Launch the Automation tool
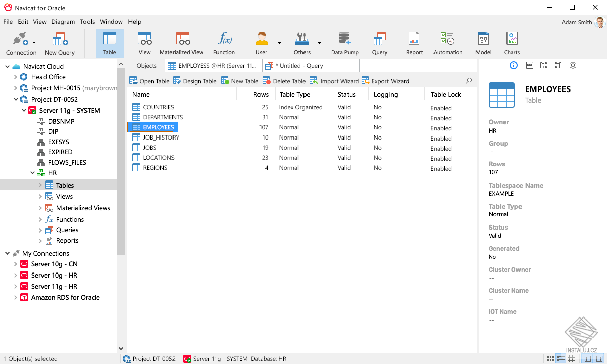The width and height of the screenshot is (607, 364). point(448,43)
